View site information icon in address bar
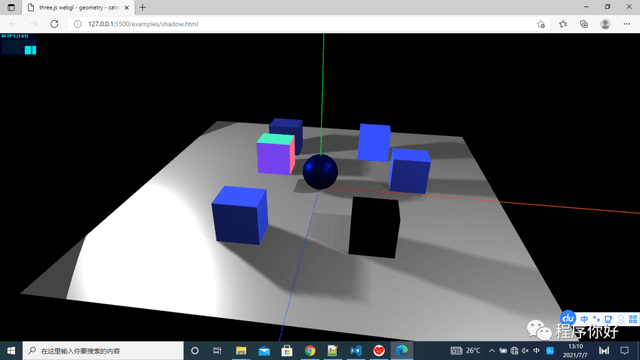This screenshot has height=360, width=640. point(78,24)
